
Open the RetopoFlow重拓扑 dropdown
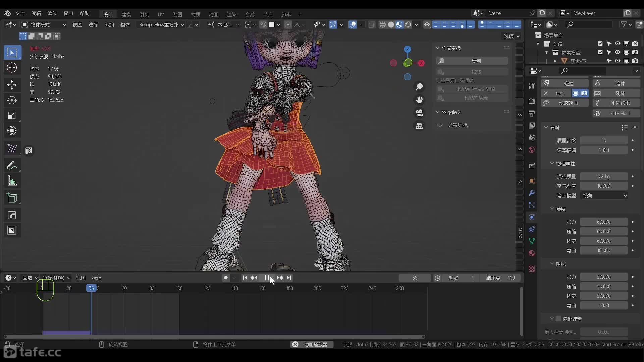tap(161, 25)
